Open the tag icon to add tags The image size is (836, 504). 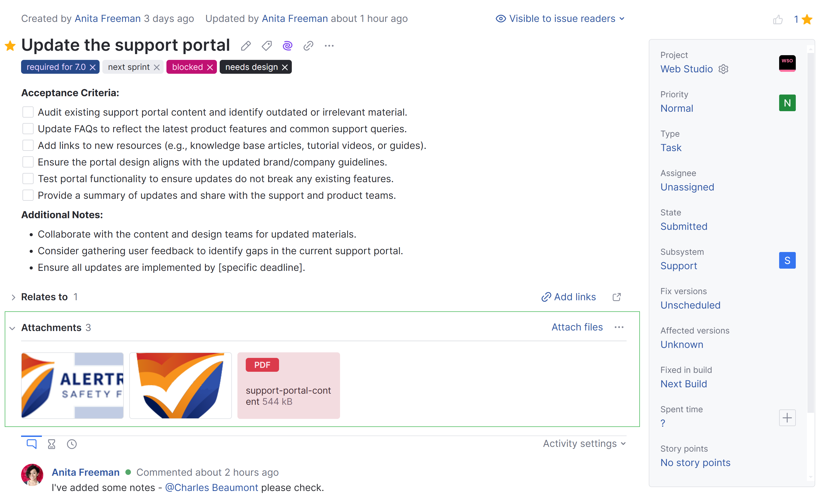pyautogui.click(x=267, y=46)
